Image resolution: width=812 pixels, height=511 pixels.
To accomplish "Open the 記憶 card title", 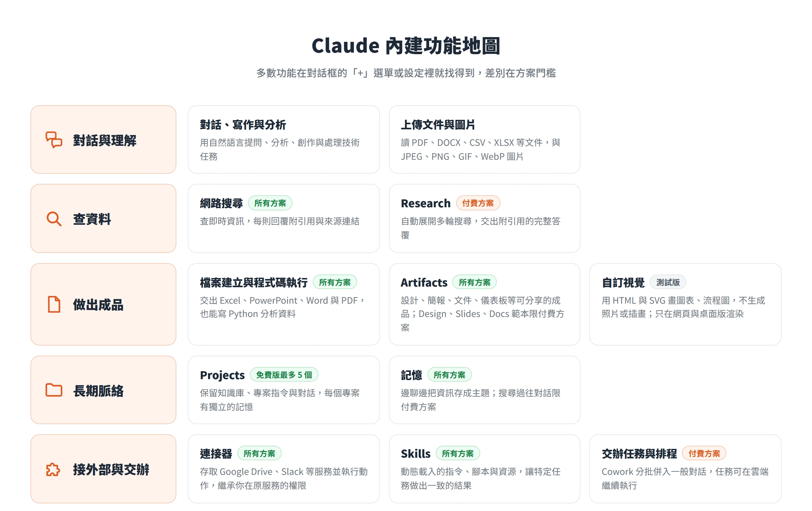I will 411,375.
